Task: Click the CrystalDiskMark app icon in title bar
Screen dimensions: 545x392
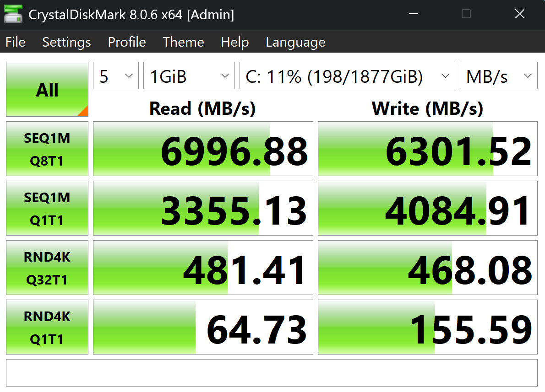Action: [x=13, y=14]
